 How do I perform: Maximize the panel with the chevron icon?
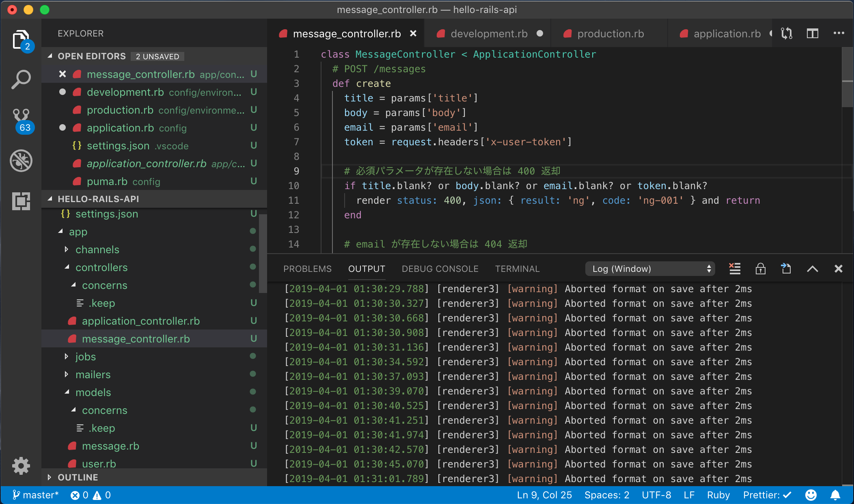pos(813,268)
